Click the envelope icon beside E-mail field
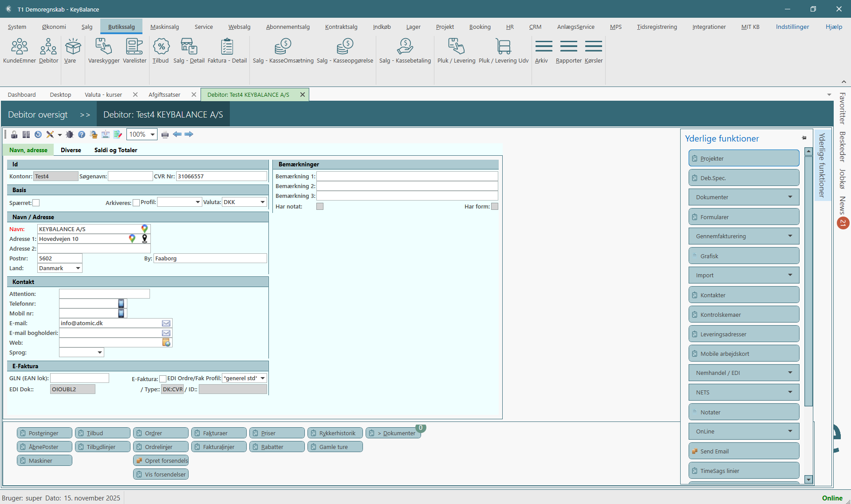Image resolution: width=851 pixels, height=504 pixels. tap(166, 323)
